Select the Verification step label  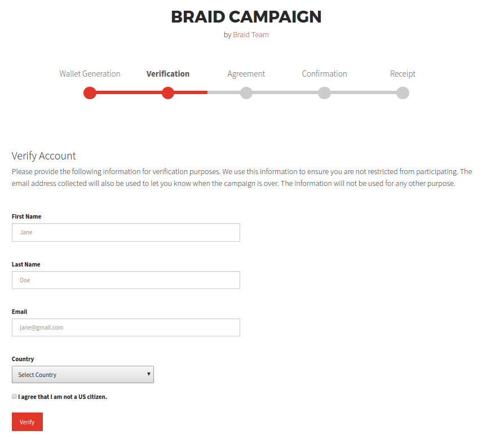168,74
